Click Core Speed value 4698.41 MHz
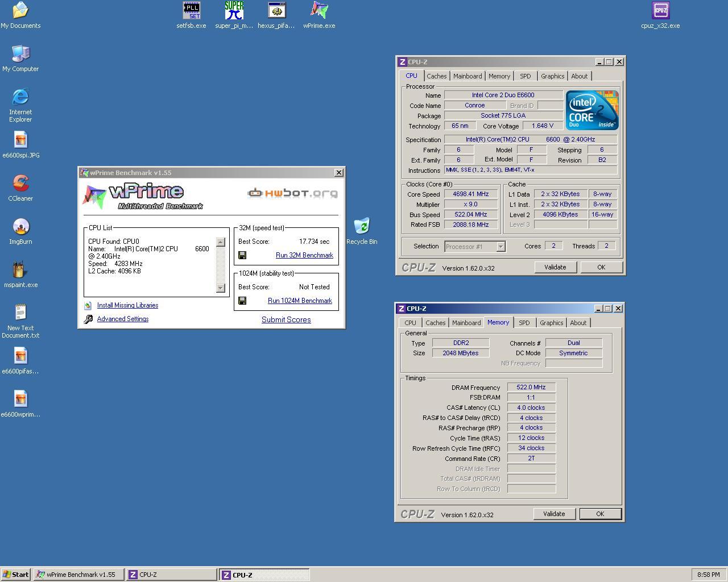 click(471, 194)
